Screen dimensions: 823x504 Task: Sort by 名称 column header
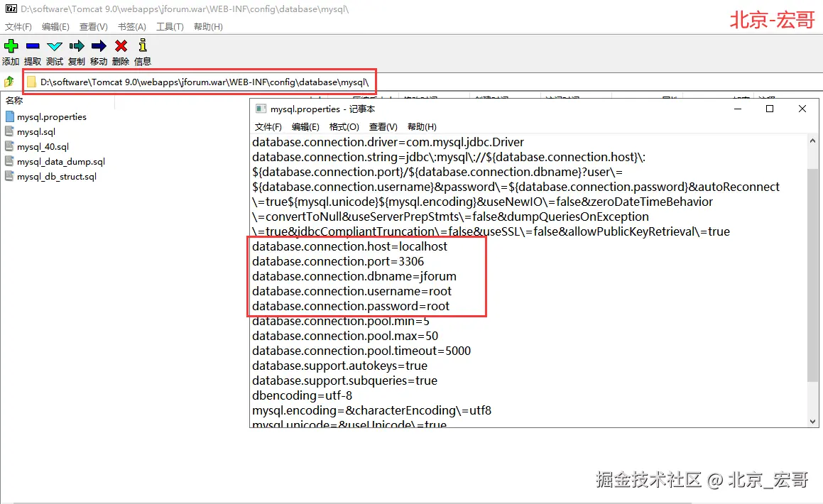click(x=14, y=101)
